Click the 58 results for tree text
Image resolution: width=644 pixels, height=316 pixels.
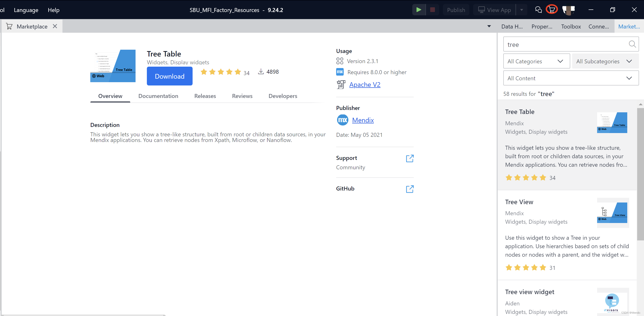click(x=528, y=94)
